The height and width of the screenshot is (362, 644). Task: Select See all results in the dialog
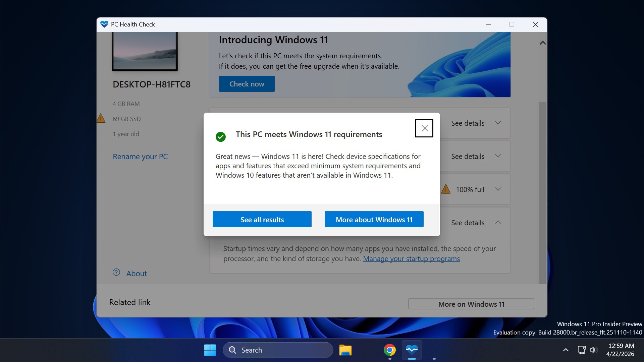262,219
